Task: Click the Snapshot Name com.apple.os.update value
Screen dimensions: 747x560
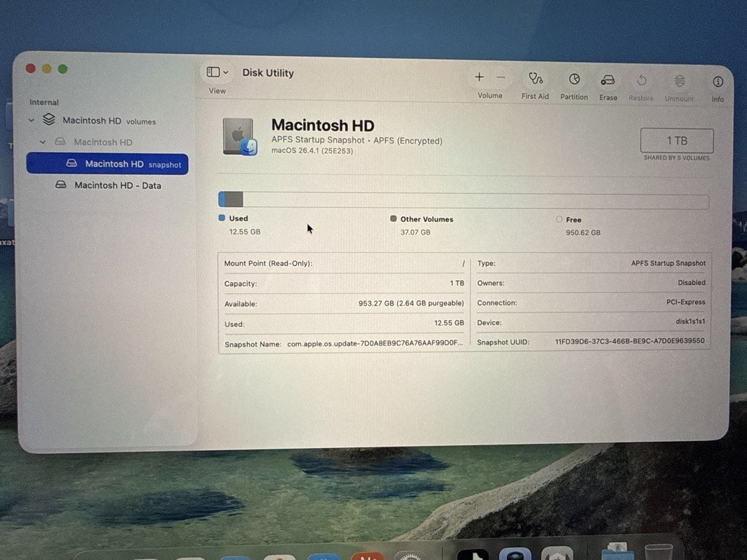Action: click(x=375, y=344)
